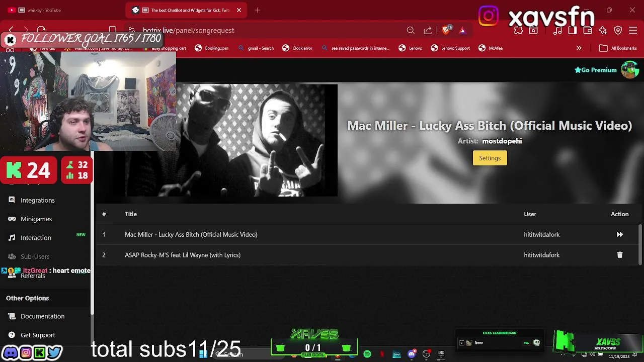Open the see saved passwords bookmark
The width and height of the screenshot is (644, 362).
pos(356,48)
